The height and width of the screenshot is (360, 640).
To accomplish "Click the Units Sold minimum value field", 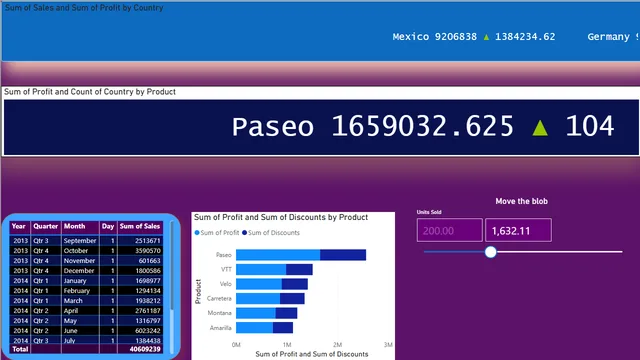I will [x=449, y=230].
